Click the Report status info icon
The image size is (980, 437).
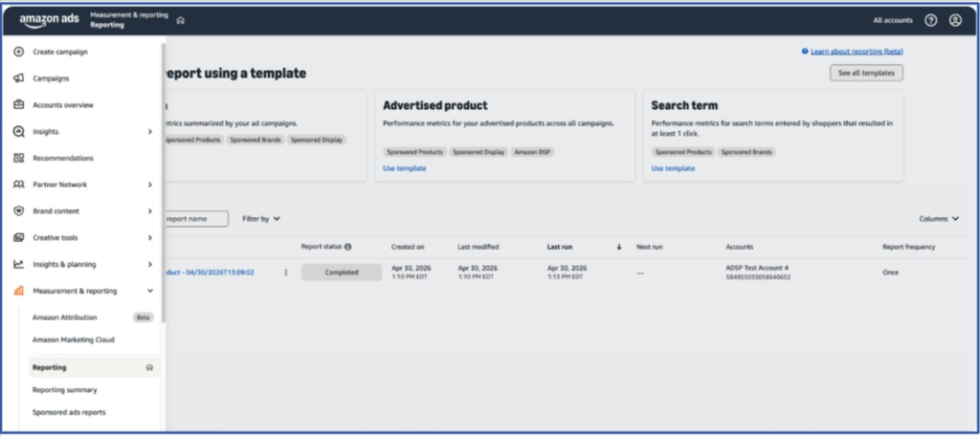click(348, 247)
